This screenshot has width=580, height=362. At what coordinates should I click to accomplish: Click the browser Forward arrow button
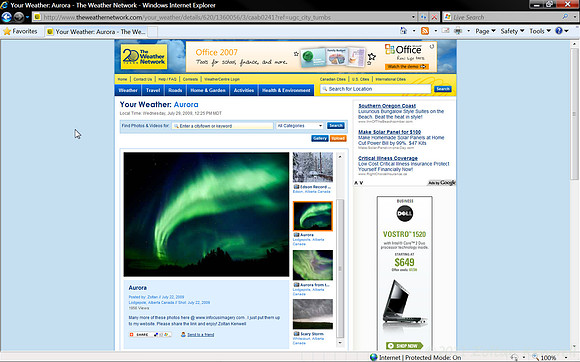(18, 17)
